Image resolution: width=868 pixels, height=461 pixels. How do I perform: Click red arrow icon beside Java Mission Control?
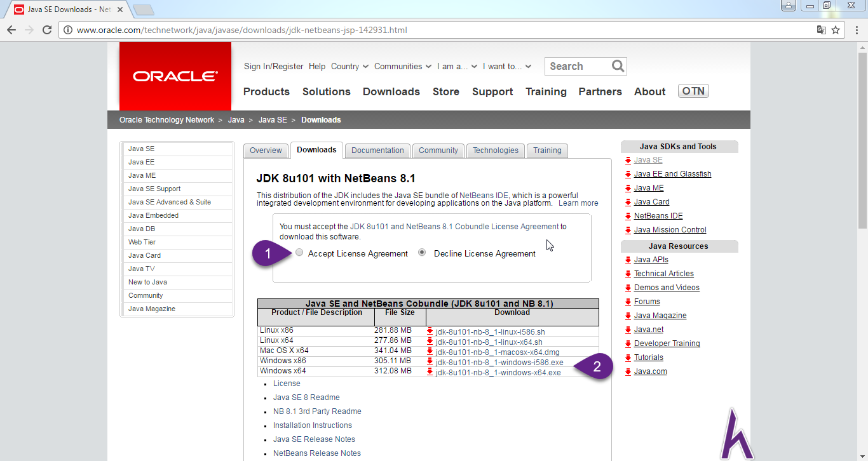[628, 230]
